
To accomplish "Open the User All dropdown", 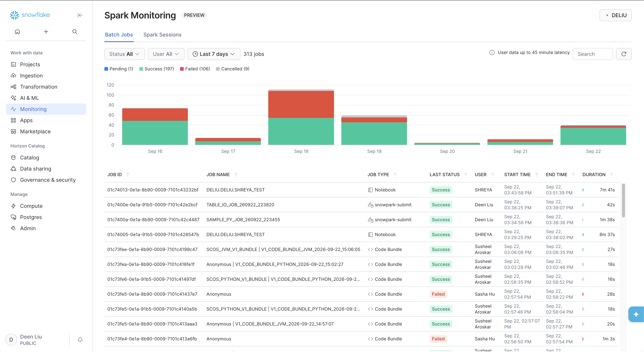I will [166, 54].
